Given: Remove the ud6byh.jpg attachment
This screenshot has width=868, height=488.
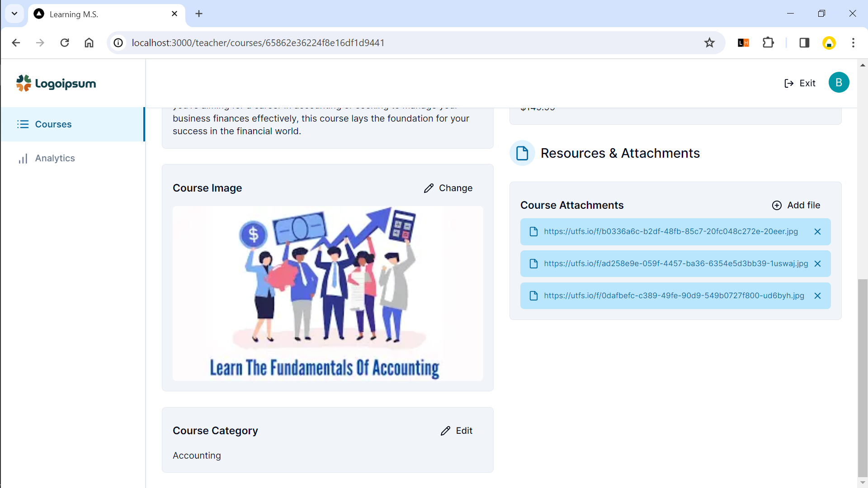Looking at the screenshot, I should [817, 296].
